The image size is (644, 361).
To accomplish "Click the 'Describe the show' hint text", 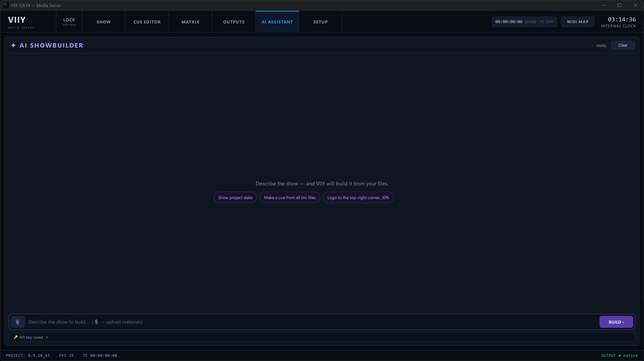I will tap(322, 184).
